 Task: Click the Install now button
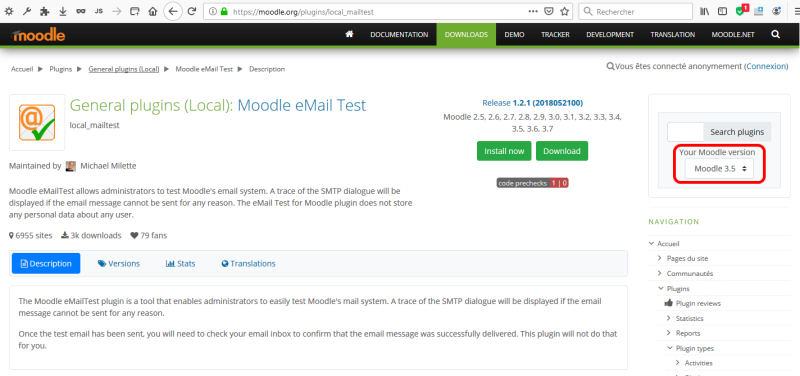[x=504, y=151]
